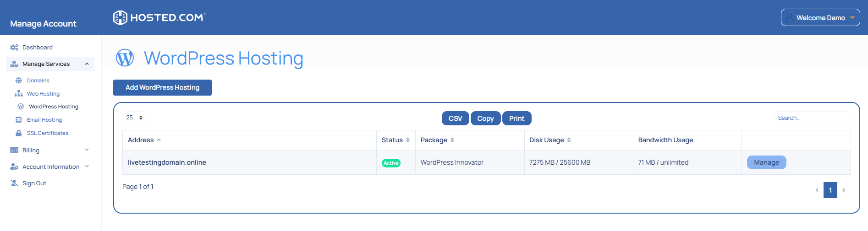Screen dimensions: 868x231
Task: Select WordPress Hosting sidebar item
Action: (54, 107)
